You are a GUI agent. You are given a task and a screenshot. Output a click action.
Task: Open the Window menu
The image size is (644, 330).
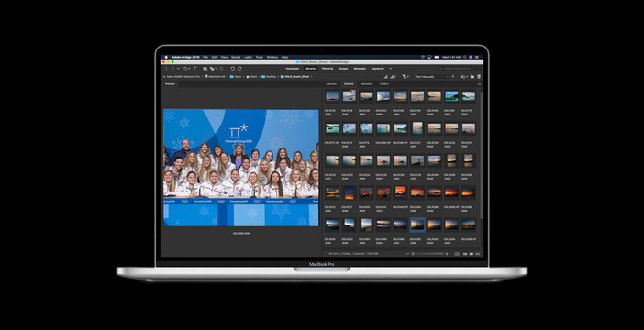[x=272, y=57]
